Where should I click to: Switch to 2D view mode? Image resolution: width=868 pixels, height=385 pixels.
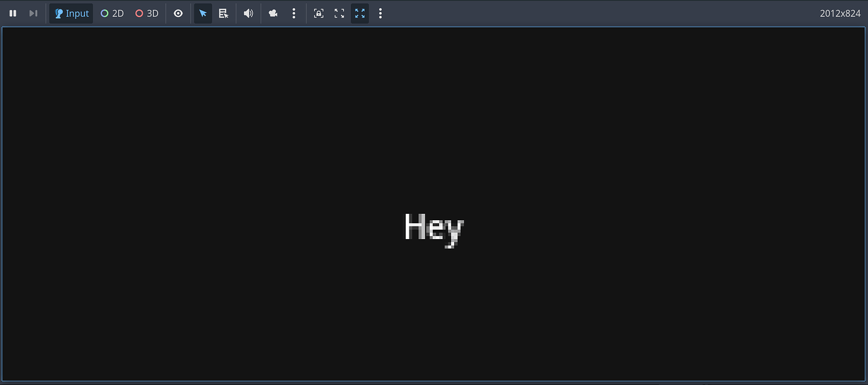click(111, 13)
